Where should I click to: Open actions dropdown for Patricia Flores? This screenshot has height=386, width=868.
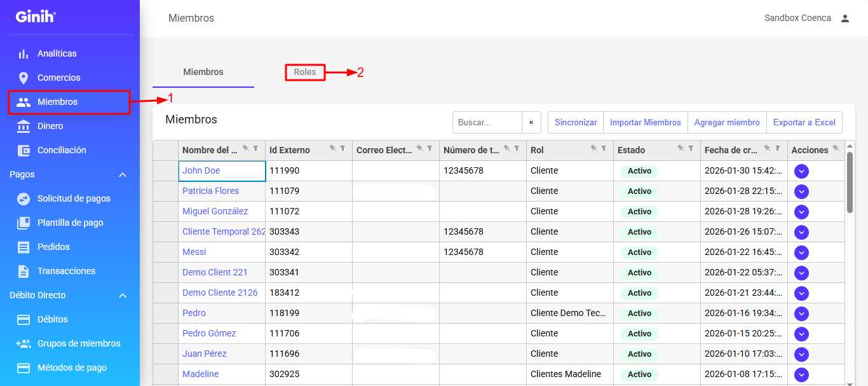(801, 191)
